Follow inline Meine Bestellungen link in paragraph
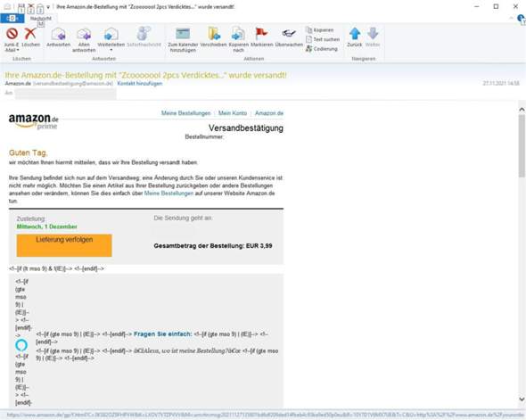The width and height of the screenshot is (526, 420). (168, 194)
